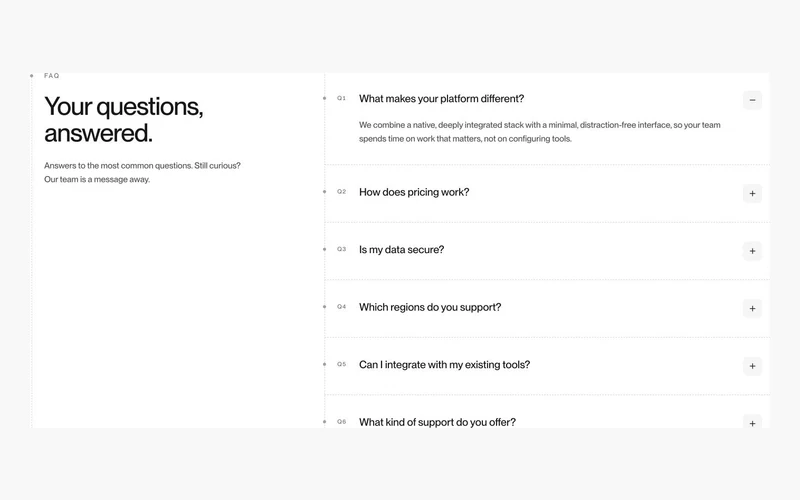Expand plus icon for support offering question

pyautogui.click(x=752, y=421)
